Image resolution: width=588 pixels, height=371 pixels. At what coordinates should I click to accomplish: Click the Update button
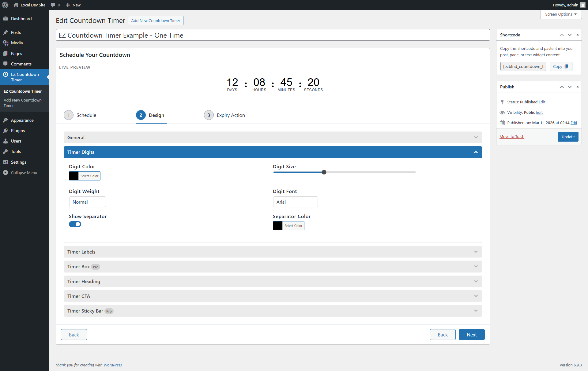pos(568,137)
